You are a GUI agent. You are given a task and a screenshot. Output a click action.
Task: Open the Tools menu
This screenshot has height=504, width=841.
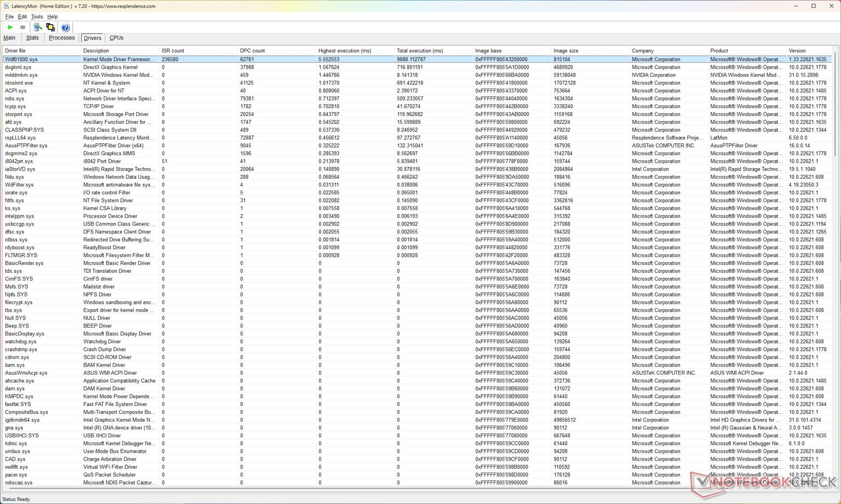click(x=37, y=17)
